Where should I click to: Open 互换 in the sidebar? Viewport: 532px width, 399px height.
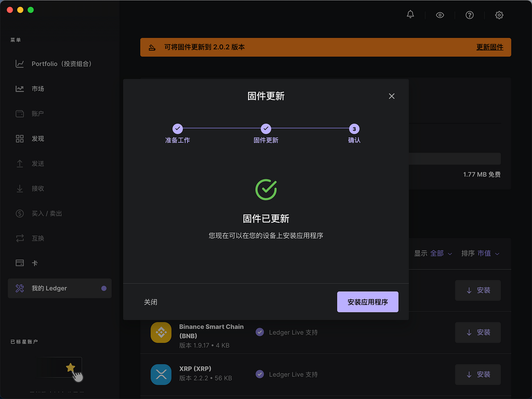click(x=60, y=238)
